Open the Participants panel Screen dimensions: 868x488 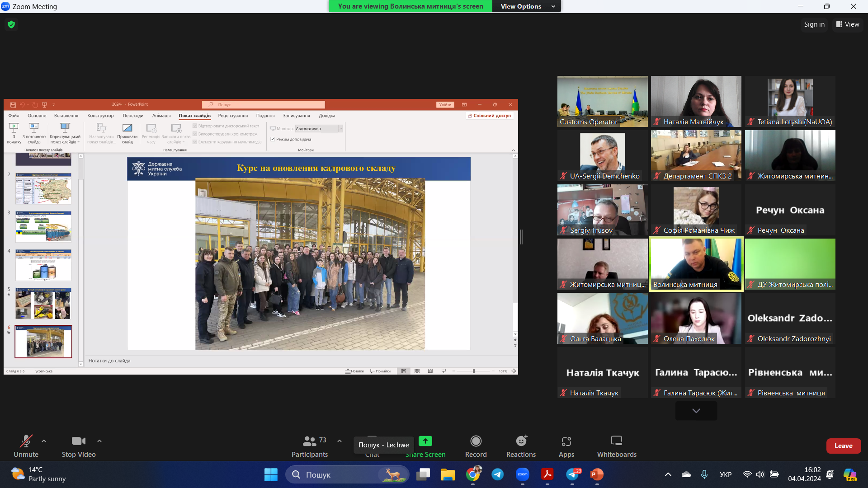[x=310, y=441]
